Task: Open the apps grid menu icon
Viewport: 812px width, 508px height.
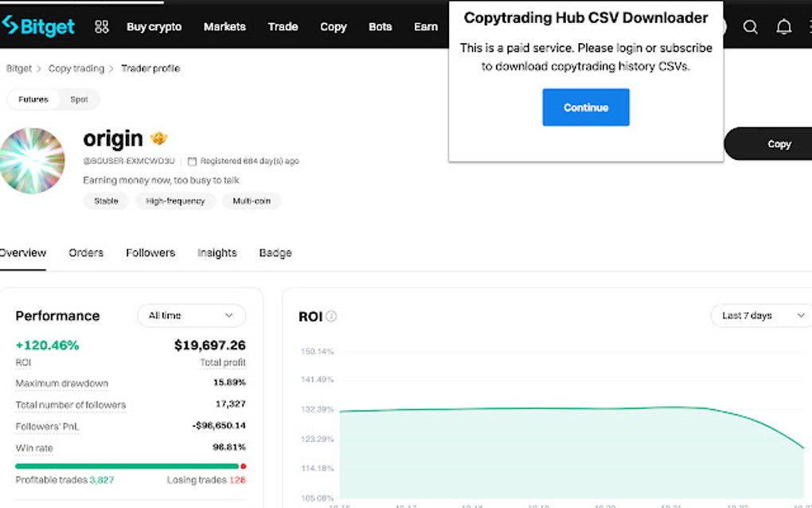Action: tap(101, 26)
